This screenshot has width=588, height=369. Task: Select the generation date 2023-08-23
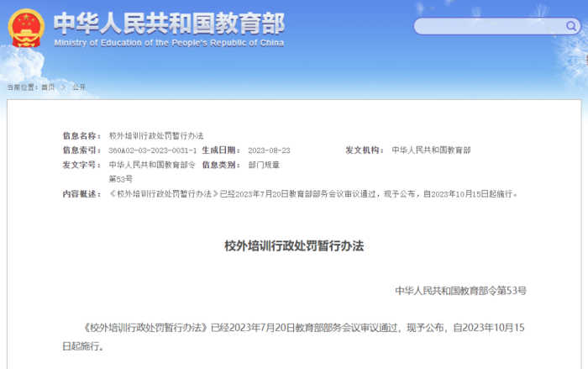pos(269,150)
